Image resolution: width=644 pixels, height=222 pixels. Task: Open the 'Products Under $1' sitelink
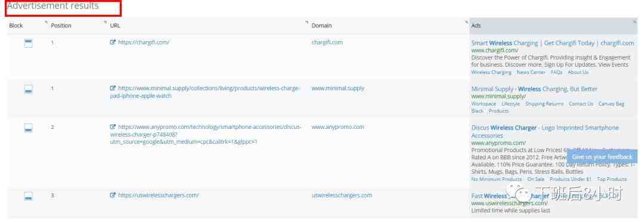click(571, 179)
